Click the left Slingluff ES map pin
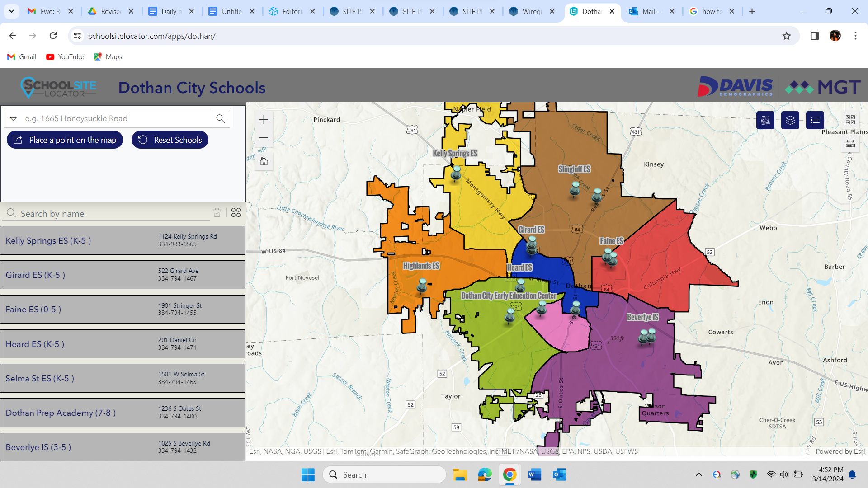Screen dimensions: 868x488 (575, 189)
